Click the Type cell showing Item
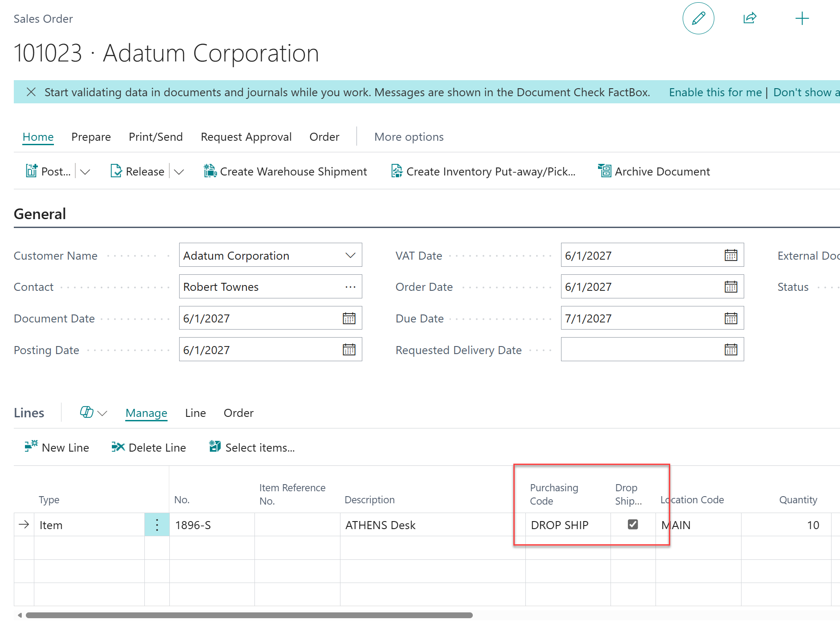This screenshot has width=840, height=640. point(89,525)
